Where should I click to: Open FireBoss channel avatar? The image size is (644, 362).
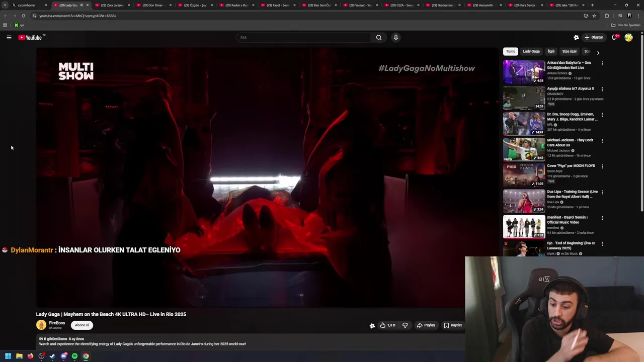point(41,325)
